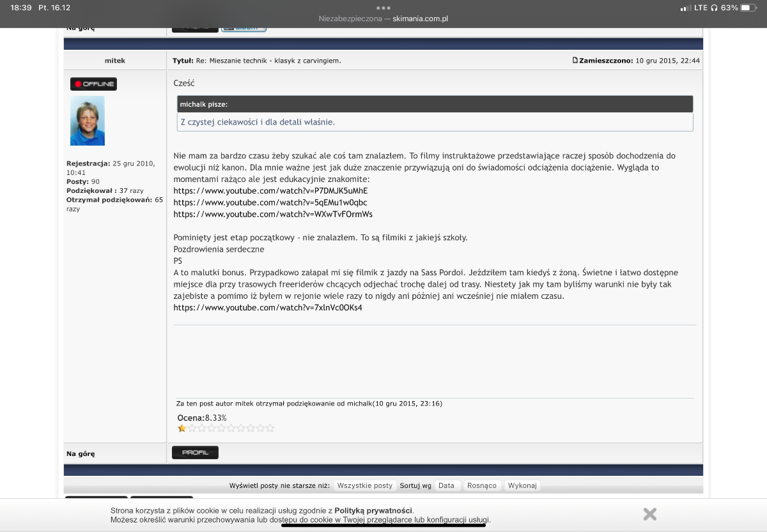Image resolution: width=767 pixels, height=532 pixels.
Task: Tap the skimania.com.pl address bar
Action: coord(383,19)
